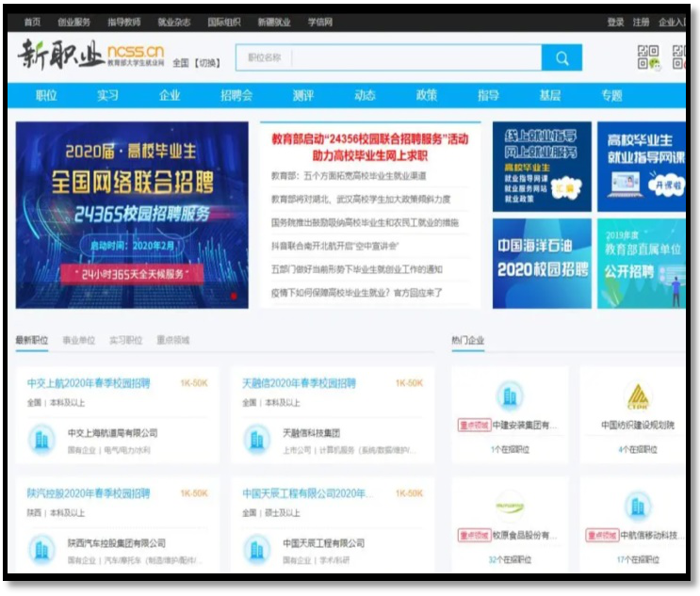Open 创业服务 in the top bar

[x=73, y=22]
